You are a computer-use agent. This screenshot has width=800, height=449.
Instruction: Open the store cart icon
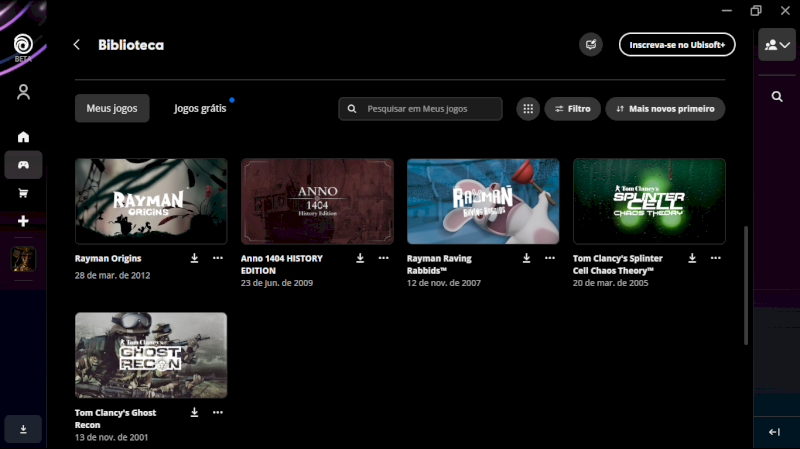23,193
